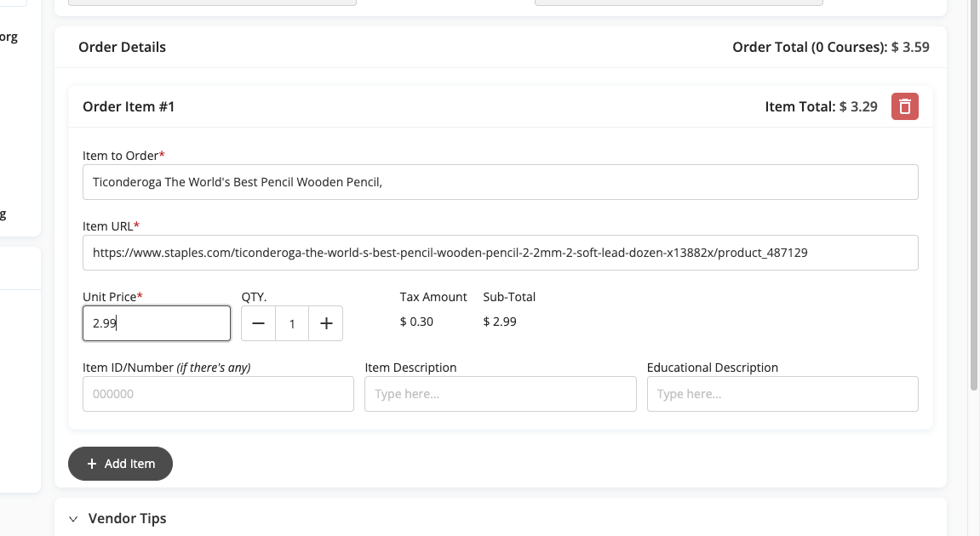Click the Order Details heading
Image resolution: width=980 pixels, height=536 pixels.
(x=122, y=48)
